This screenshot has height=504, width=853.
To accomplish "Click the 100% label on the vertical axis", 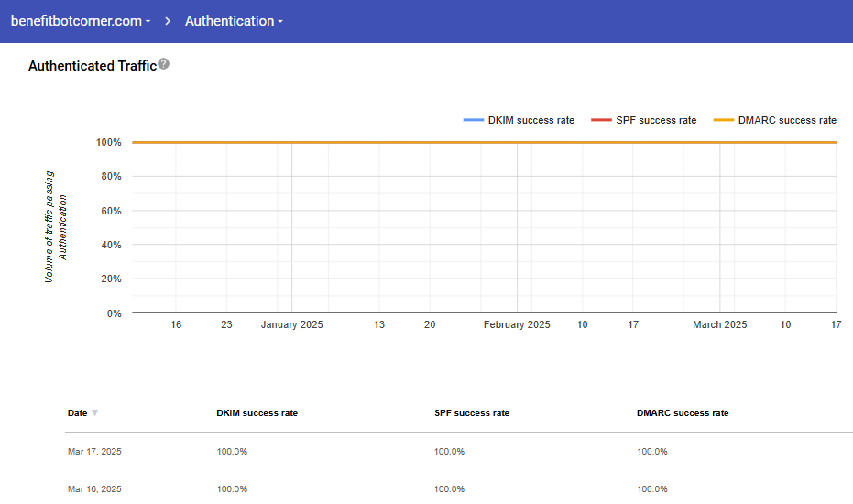I will (x=108, y=143).
